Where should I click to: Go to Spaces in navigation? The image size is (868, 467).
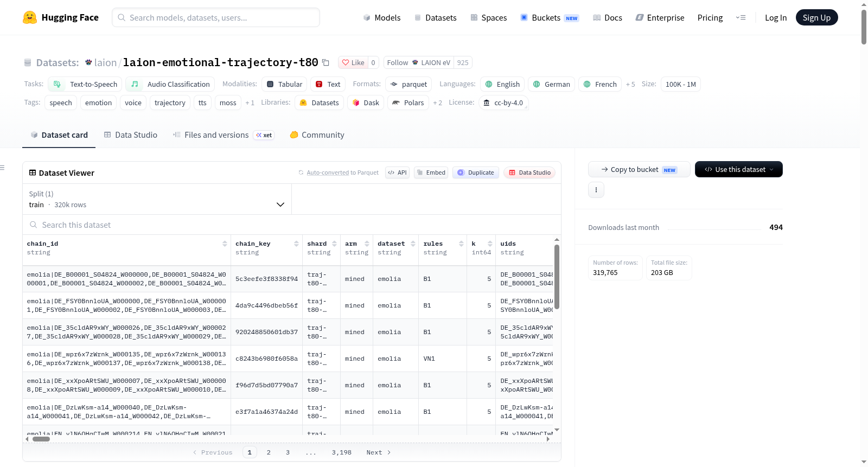tap(488, 17)
